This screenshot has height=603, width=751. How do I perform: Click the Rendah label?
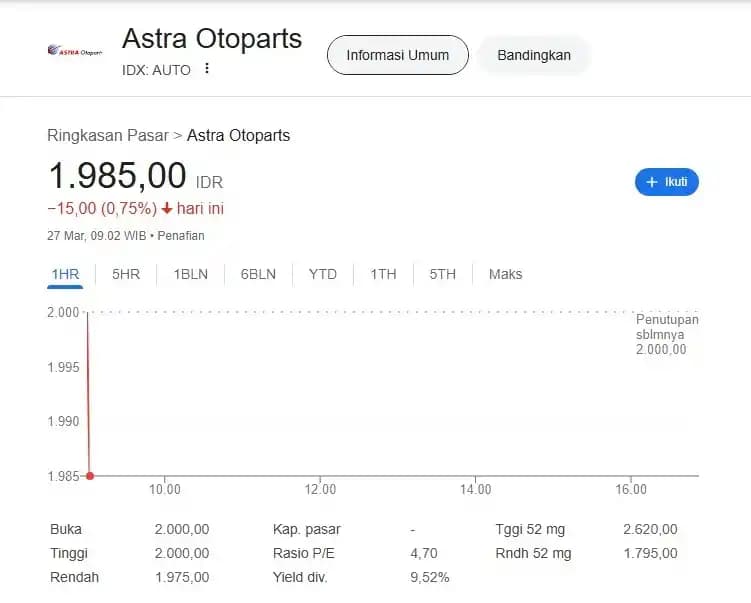(x=74, y=577)
